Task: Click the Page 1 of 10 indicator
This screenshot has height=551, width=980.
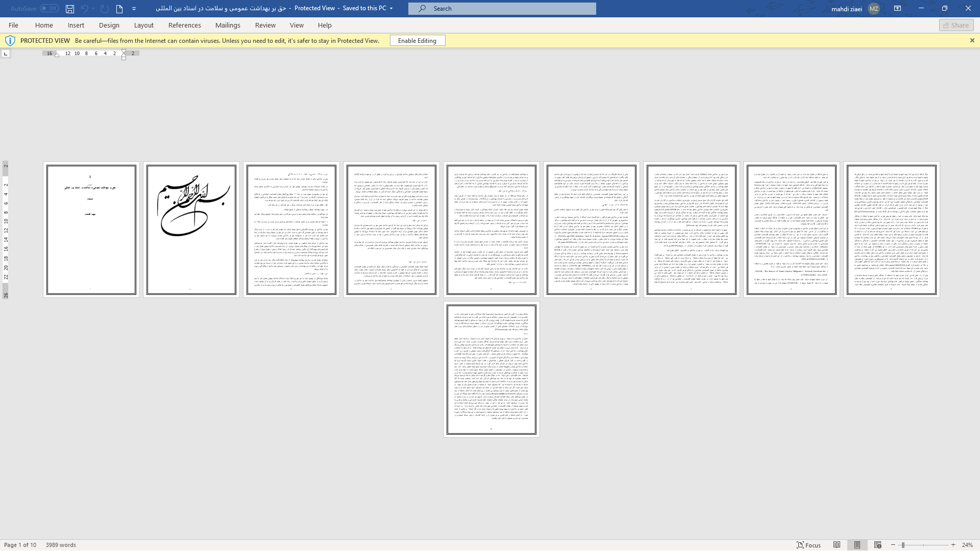Action: [x=20, y=545]
